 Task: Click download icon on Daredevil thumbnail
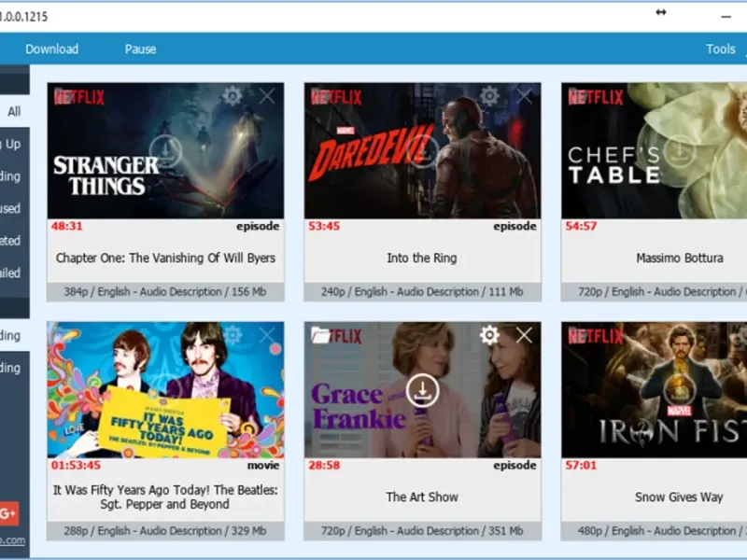pyautogui.click(x=422, y=151)
